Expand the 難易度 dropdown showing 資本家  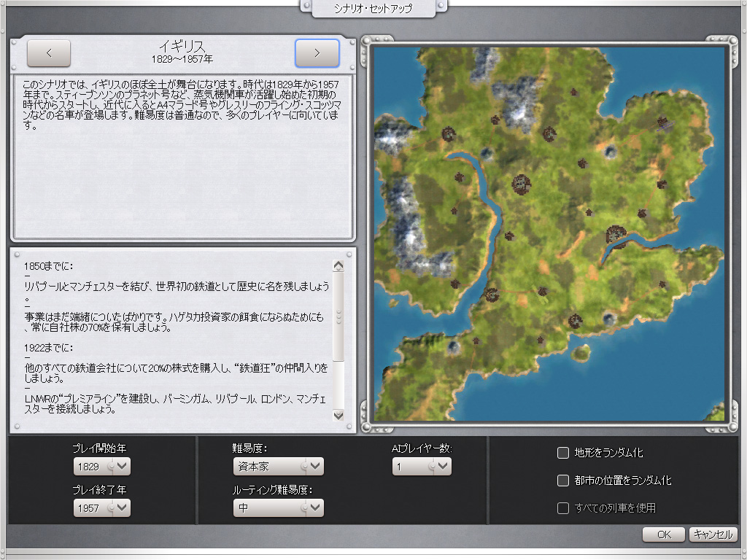[278, 466]
